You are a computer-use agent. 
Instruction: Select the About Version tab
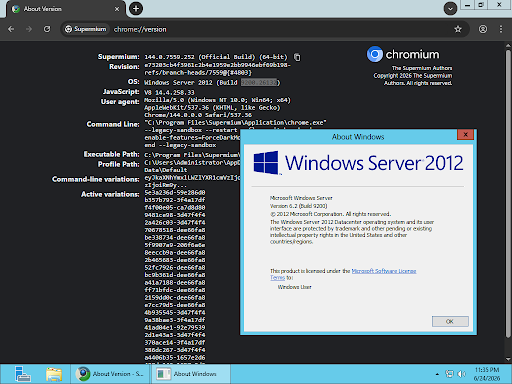(x=66, y=9)
